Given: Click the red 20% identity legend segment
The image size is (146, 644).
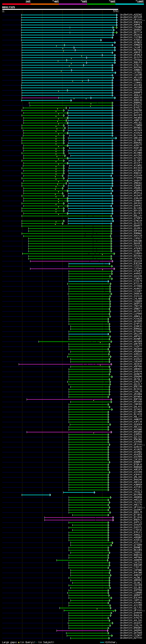Looking at the screenshot, I should point(16,4).
